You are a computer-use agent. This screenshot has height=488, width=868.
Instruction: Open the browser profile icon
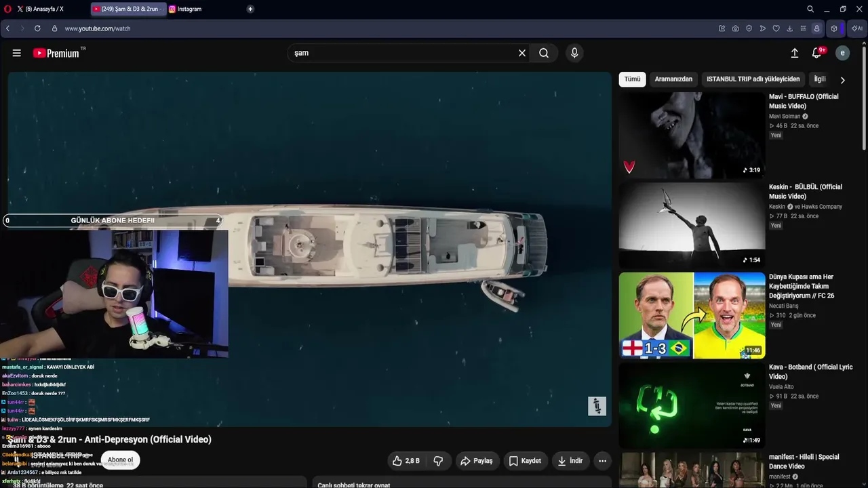coord(816,28)
